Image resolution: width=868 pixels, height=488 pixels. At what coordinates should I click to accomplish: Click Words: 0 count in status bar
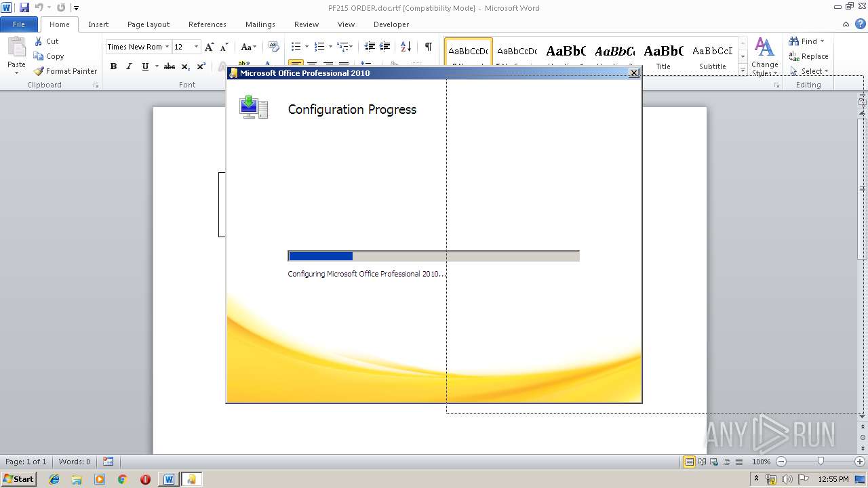click(x=75, y=462)
